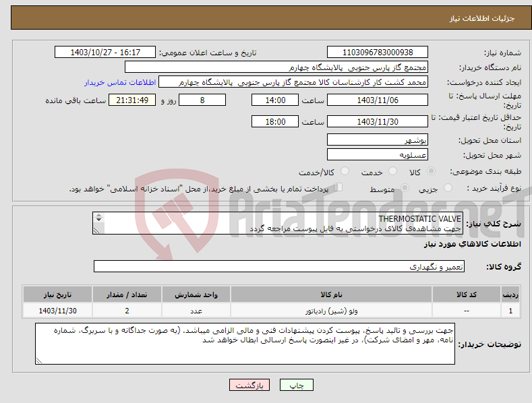
Task: Click the شرح کلی نیاز label
Action: pyautogui.click(x=494, y=224)
